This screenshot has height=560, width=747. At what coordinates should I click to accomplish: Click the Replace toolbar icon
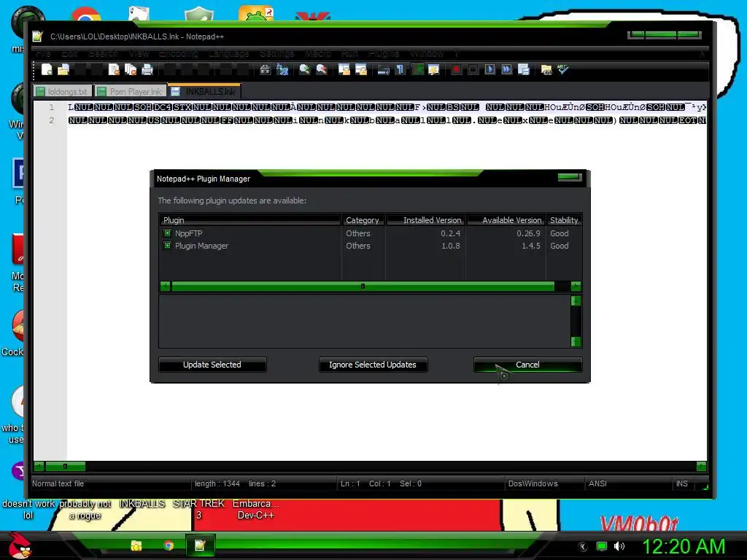point(282,69)
